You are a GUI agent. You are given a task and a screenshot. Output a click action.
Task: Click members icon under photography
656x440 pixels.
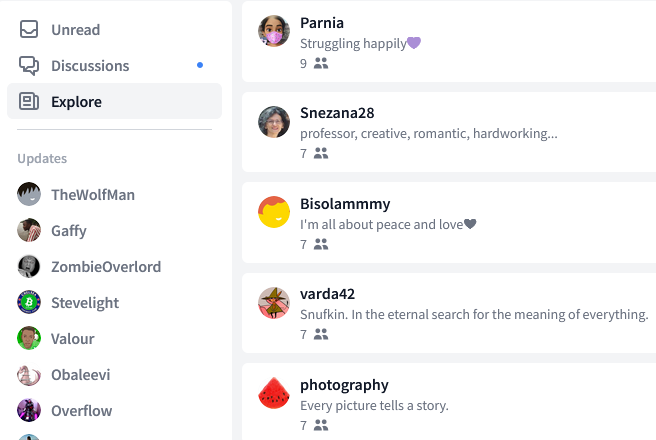pyautogui.click(x=321, y=425)
